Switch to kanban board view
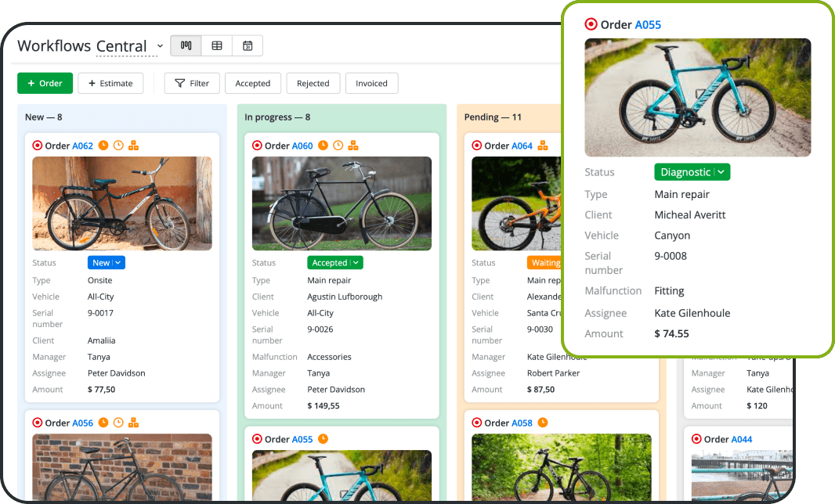Screen dimensions: 835x504 [x=186, y=45]
